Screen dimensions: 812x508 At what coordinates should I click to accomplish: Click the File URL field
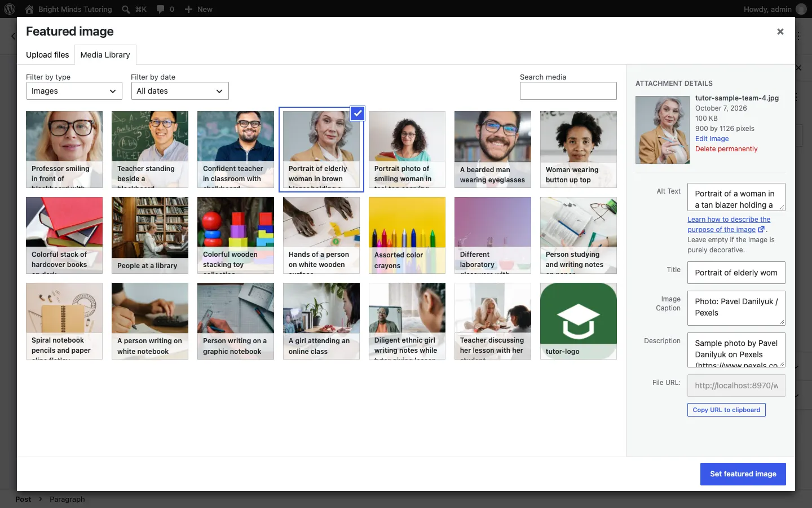tap(736, 386)
